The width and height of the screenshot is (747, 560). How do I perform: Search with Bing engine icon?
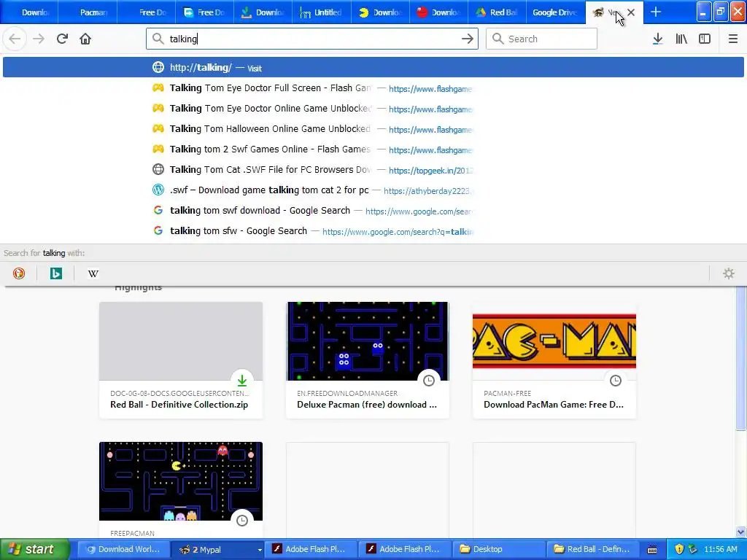coord(55,273)
